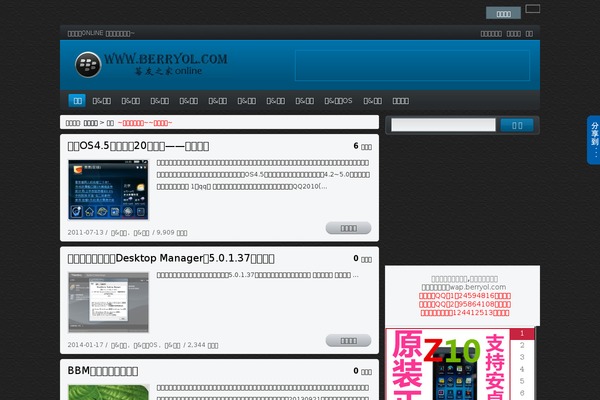Click the red notice text in the breadcrumb bar
The width and height of the screenshot is (600, 400).
point(145,123)
